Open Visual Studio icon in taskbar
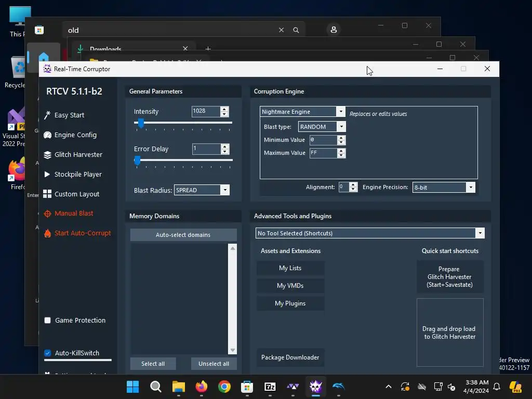Screen dimensions: 532x399 (x=293, y=387)
